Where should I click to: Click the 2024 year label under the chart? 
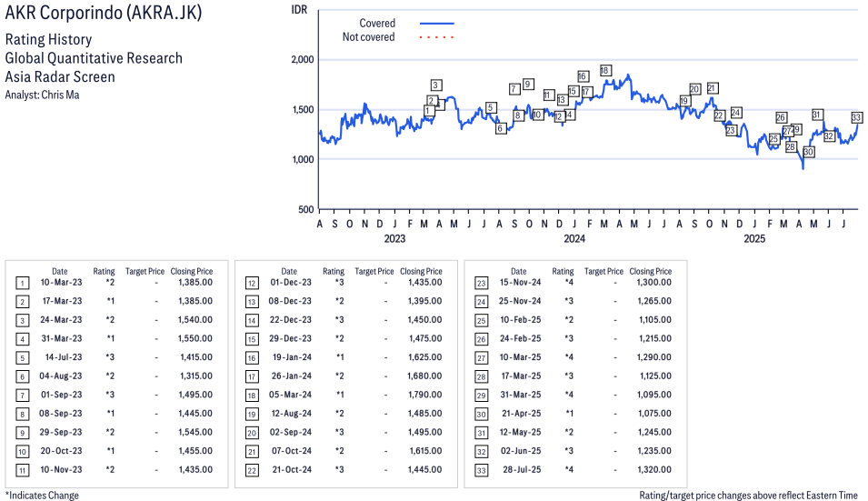574,238
